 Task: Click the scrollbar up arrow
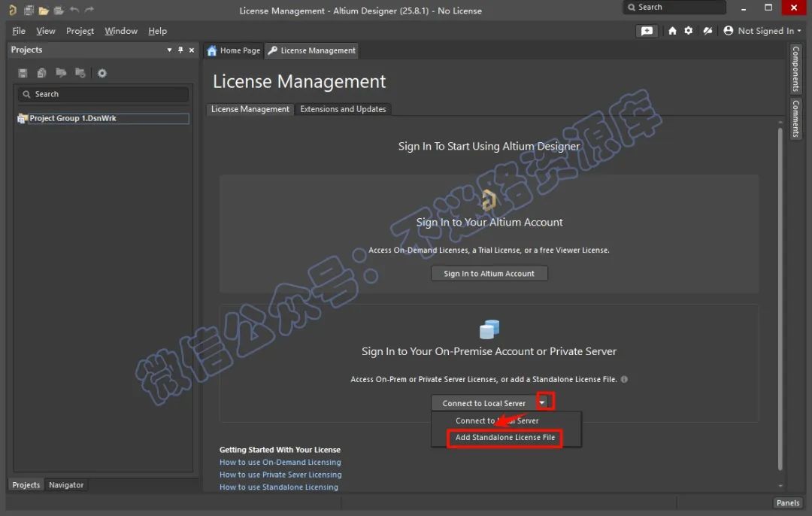[x=780, y=123]
